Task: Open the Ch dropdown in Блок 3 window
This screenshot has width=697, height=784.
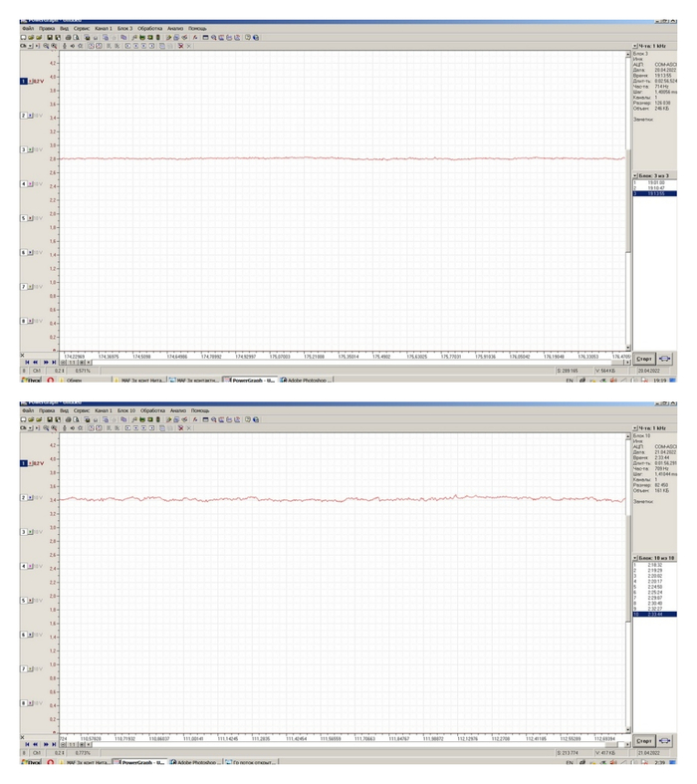Action: [x=30, y=46]
